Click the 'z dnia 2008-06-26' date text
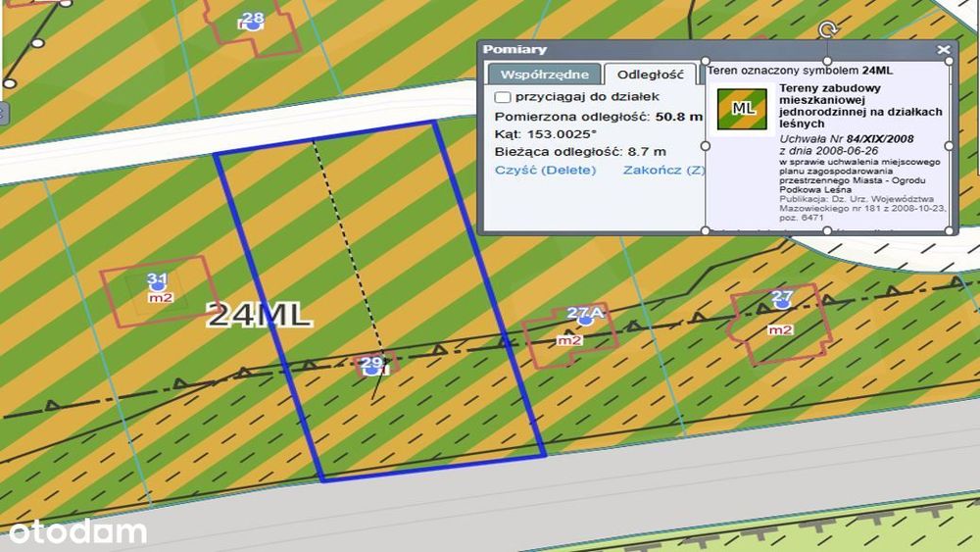The height and width of the screenshot is (552, 980). pos(829,151)
